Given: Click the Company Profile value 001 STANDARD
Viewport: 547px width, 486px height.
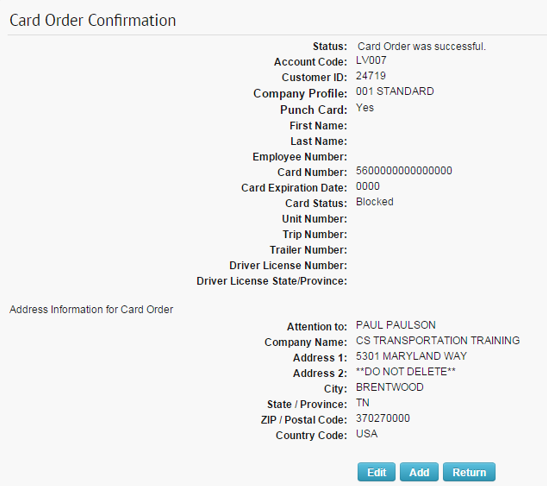Looking at the screenshot, I should click(x=395, y=91).
